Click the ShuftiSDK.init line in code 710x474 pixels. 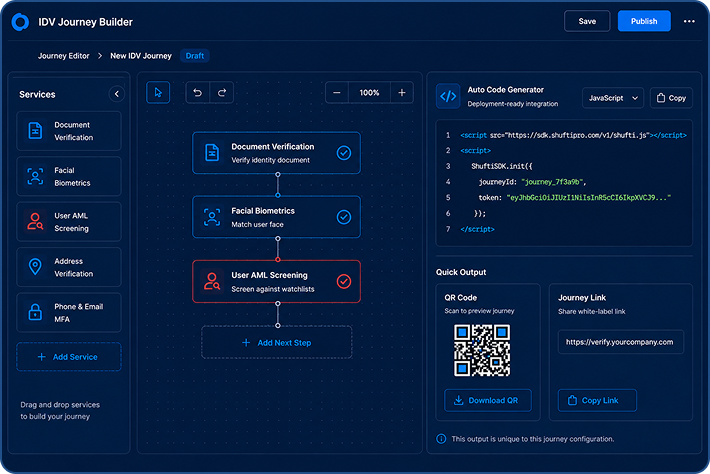[502, 166]
